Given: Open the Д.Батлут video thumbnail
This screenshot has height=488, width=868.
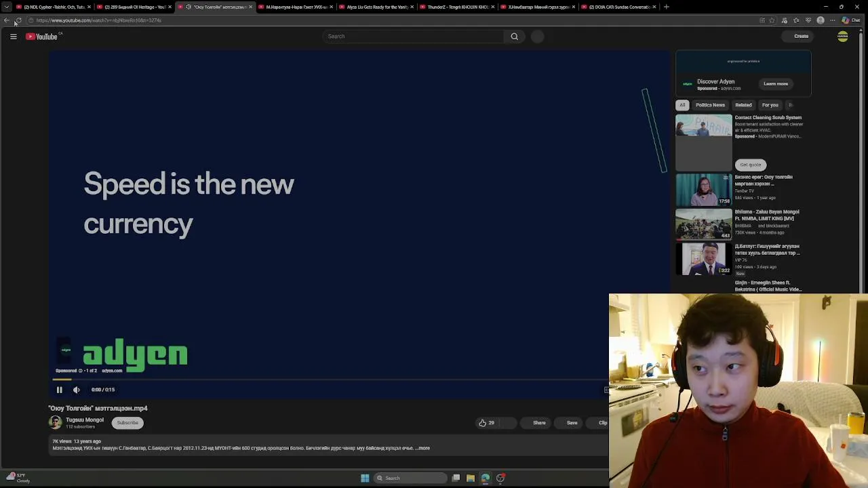Looking at the screenshot, I should (704, 258).
